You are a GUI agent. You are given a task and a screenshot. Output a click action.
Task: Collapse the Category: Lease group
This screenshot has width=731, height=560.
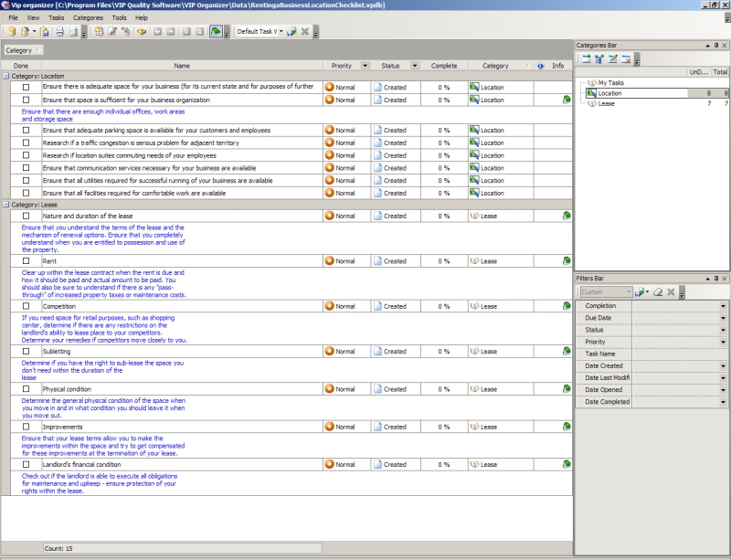pos(6,205)
